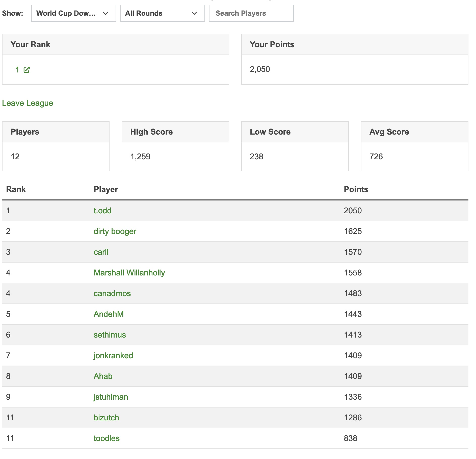
Task: Click the 1570 points cell
Action: [353, 252]
